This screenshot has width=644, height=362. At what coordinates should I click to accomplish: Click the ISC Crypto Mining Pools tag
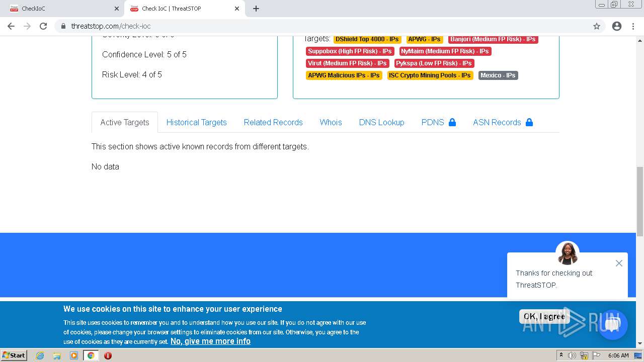coord(430,75)
